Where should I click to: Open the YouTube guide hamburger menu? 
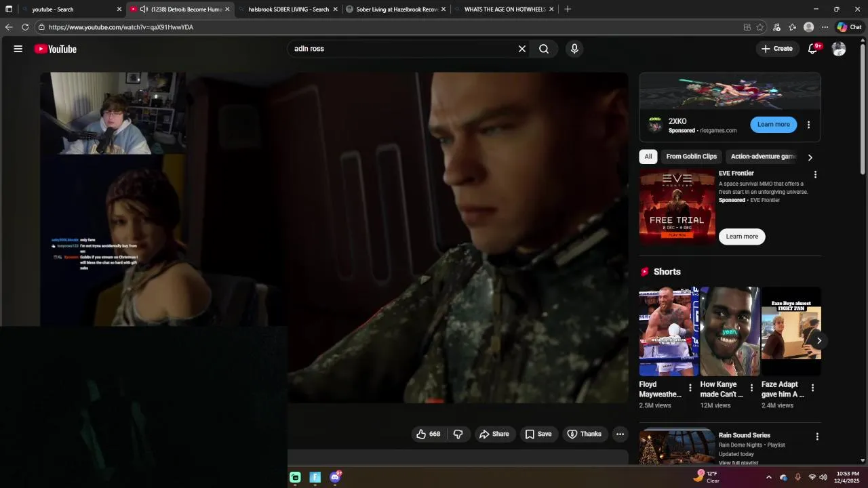[x=18, y=49]
